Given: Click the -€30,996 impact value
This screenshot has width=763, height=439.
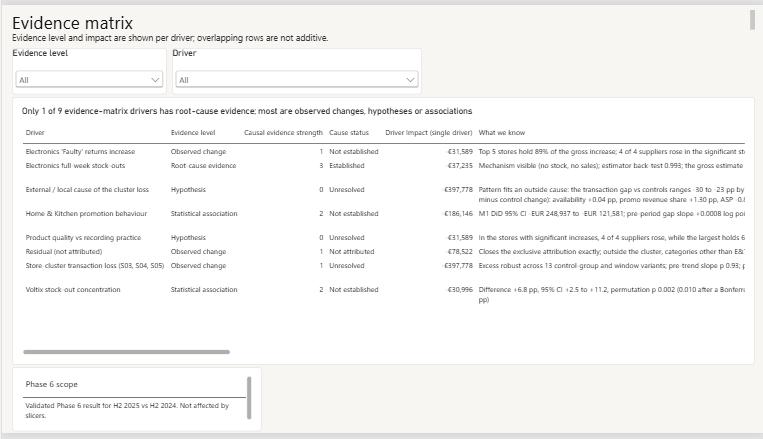Looking at the screenshot, I should (459, 289).
